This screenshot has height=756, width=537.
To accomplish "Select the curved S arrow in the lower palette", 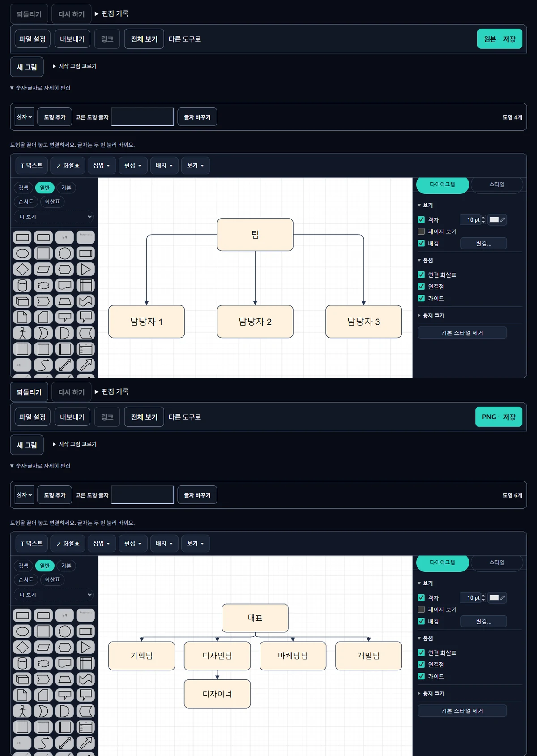I will [x=43, y=743].
